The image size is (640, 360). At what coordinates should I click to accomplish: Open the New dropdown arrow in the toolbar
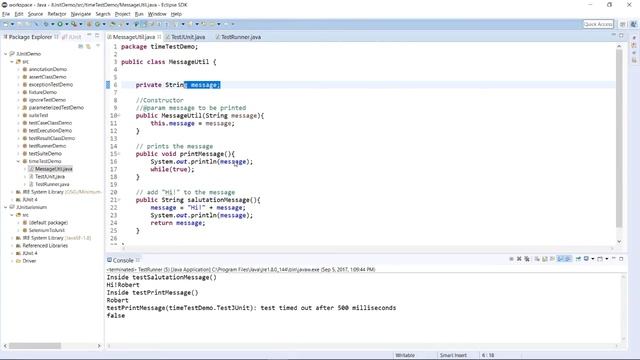pyautogui.click(x=12, y=24)
